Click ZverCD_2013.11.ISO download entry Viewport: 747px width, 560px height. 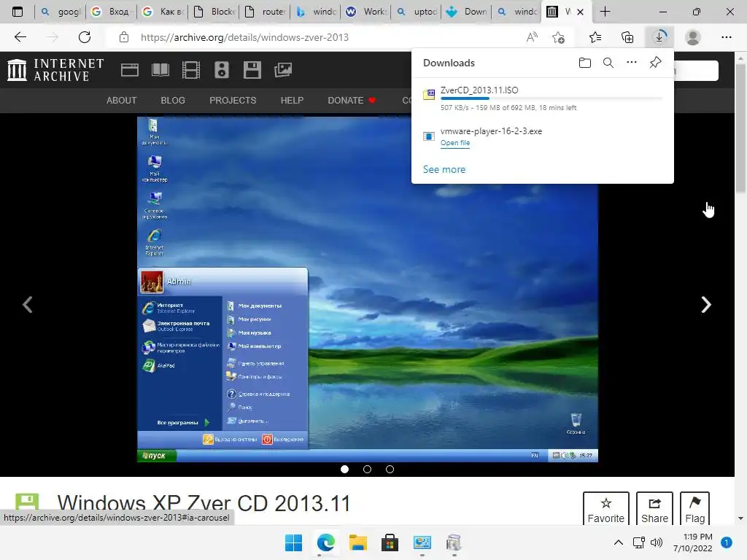(543, 98)
